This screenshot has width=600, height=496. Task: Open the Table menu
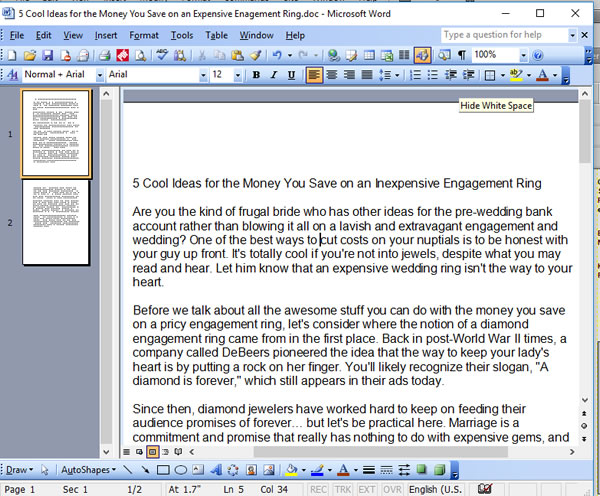click(216, 35)
